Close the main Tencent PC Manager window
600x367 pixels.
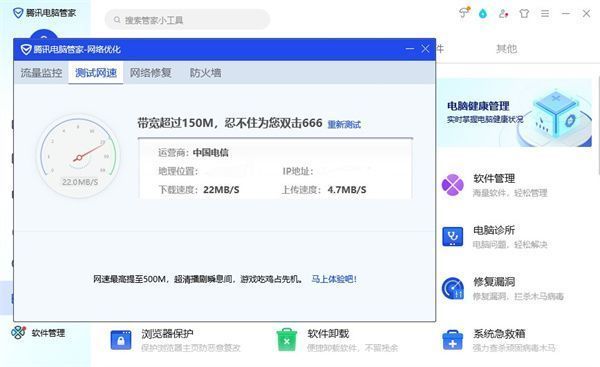click(x=586, y=14)
